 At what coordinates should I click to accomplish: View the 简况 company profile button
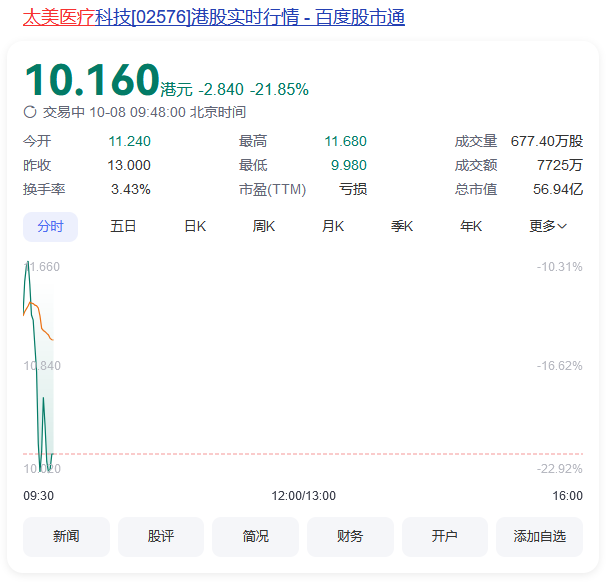point(256,537)
